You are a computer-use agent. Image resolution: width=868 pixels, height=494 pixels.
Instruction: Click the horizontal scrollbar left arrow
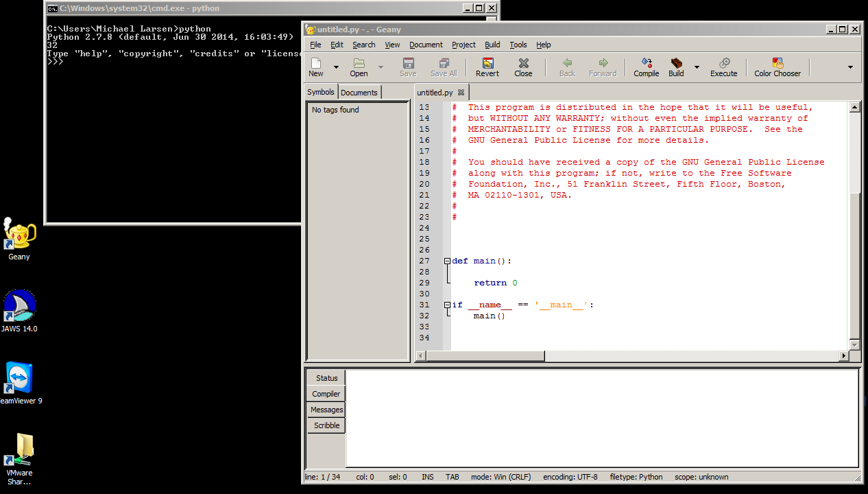click(x=420, y=356)
